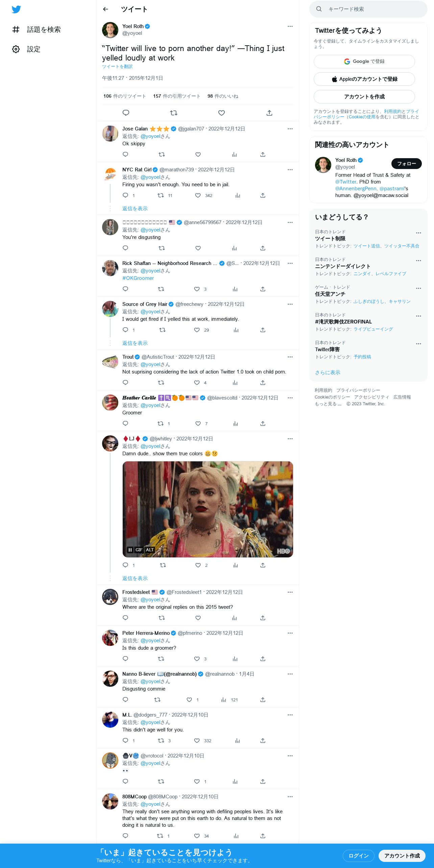Share Yoel Roth's main tweet
The height and width of the screenshot is (868, 434).
pos(269,113)
